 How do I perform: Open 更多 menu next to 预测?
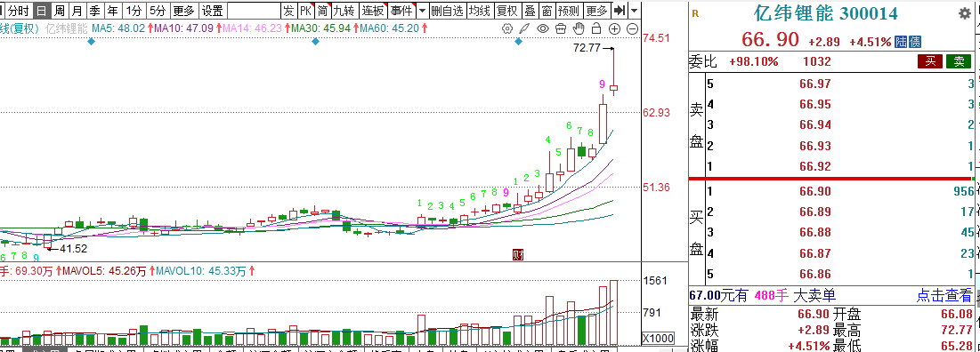click(x=597, y=11)
